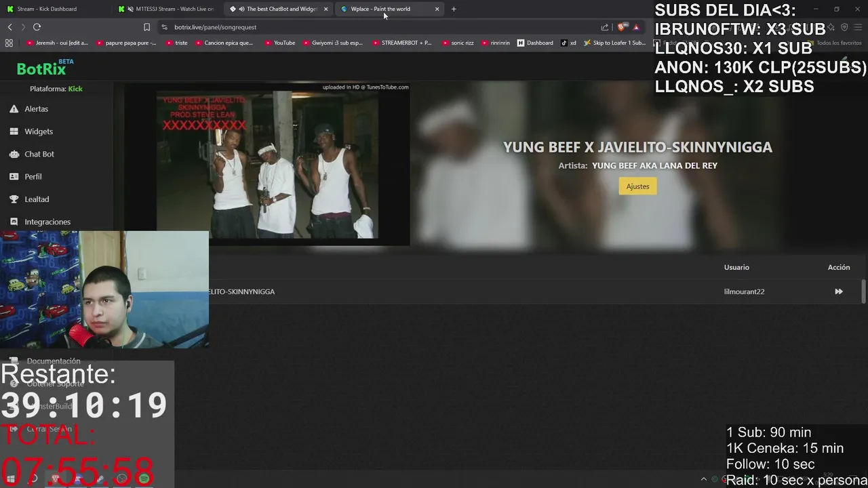Open the Integraciones sidebar section
868x488 pixels.
click(47, 222)
